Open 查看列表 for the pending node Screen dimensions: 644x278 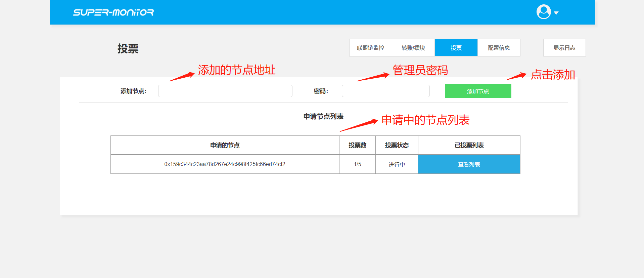click(469, 164)
